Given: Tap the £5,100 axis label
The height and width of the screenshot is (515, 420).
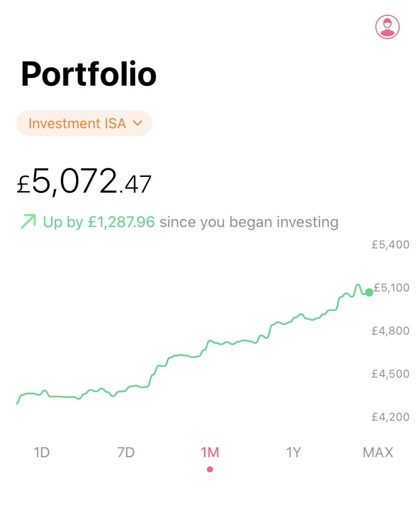Looking at the screenshot, I should tap(392, 288).
